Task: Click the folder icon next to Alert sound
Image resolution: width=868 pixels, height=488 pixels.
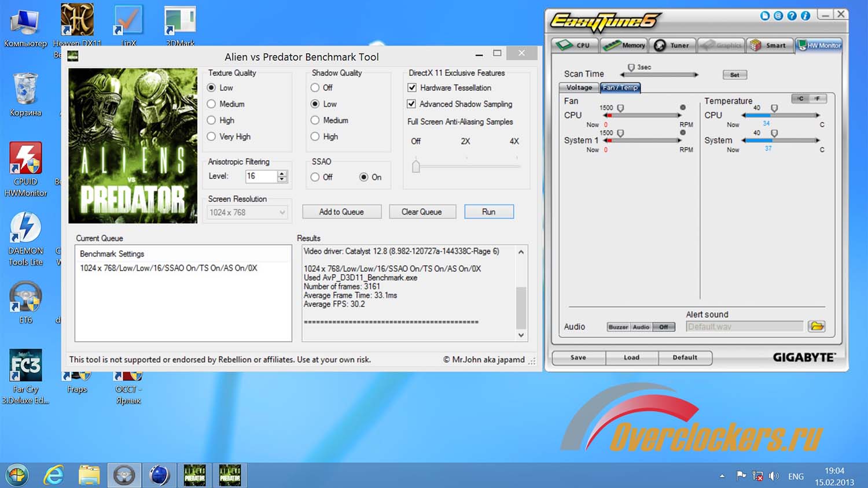Action: (816, 327)
